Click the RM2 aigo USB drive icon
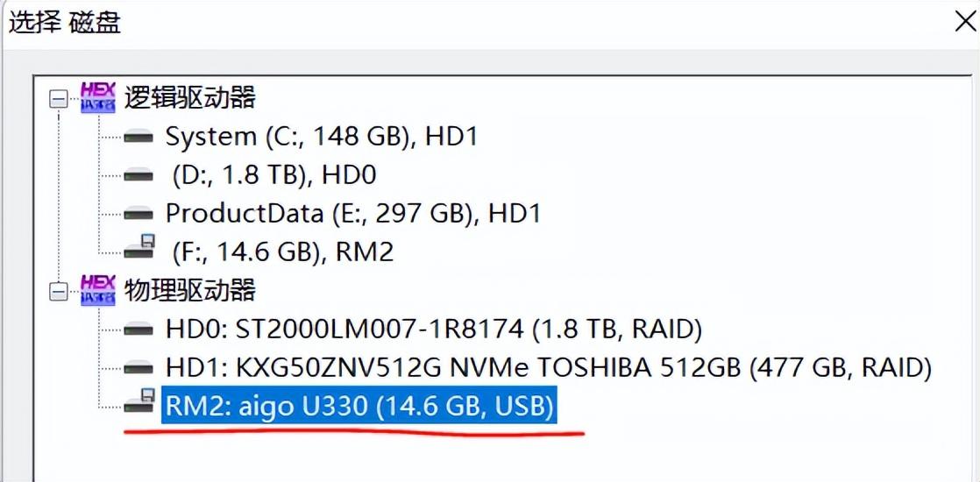Image resolution: width=980 pixels, height=482 pixels. coord(139,404)
